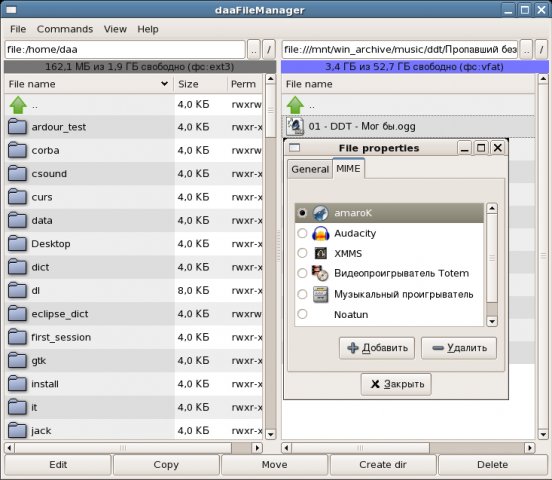This screenshot has width=552, height=480.
Task: Switch to the General tab
Action: tap(310, 169)
